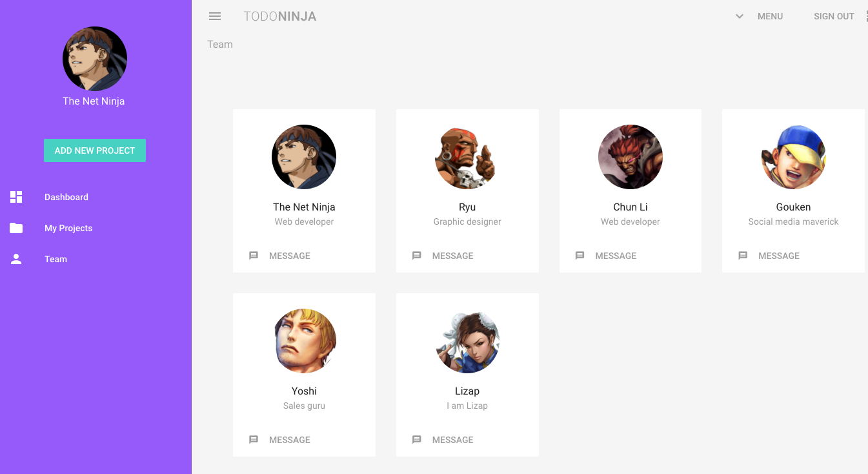The image size is (868, 474).
Task: Select the Dashboard grid icon in sidebar
Action: point(16,197)
